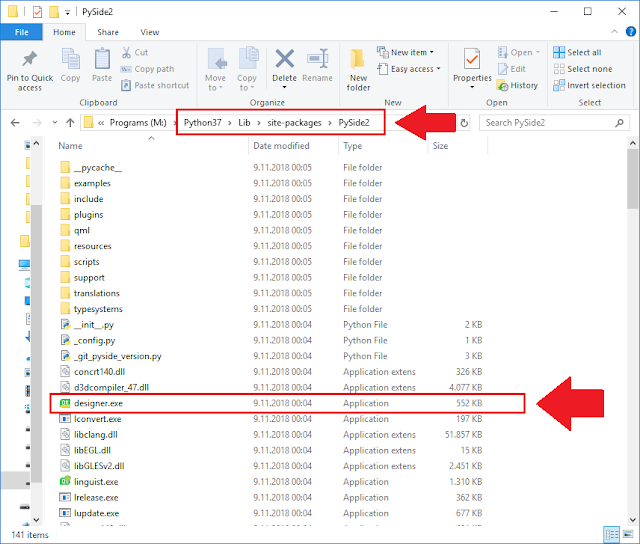
Task: Select designer.exe application
Action: click(x=287, y=403)
